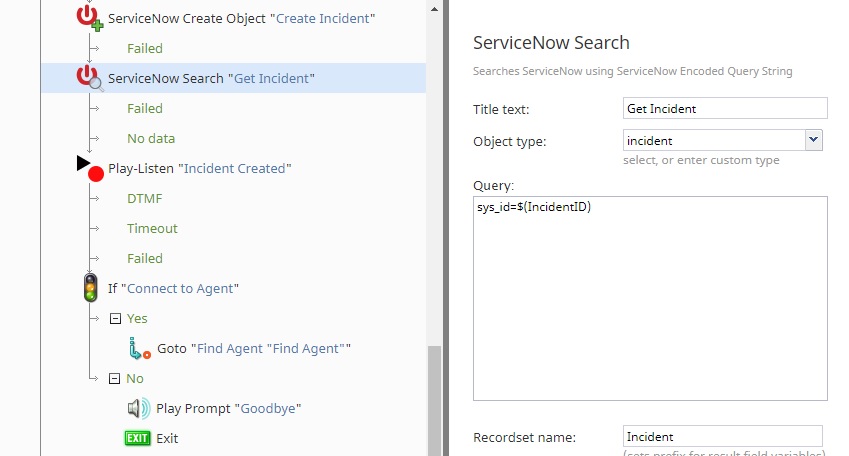Click the Title text input field
This screenshot has height=456, width=849.
click(x=725, y=108)
